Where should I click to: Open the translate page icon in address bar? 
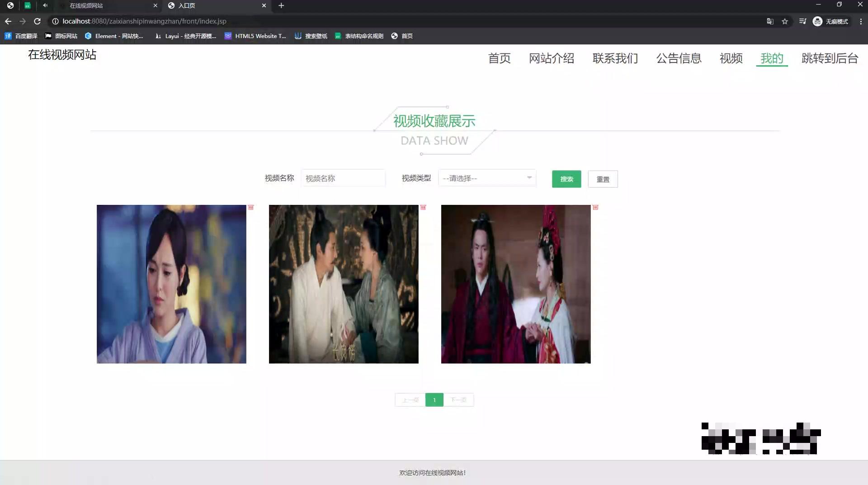pyautogui.click(x=770, y=21)
